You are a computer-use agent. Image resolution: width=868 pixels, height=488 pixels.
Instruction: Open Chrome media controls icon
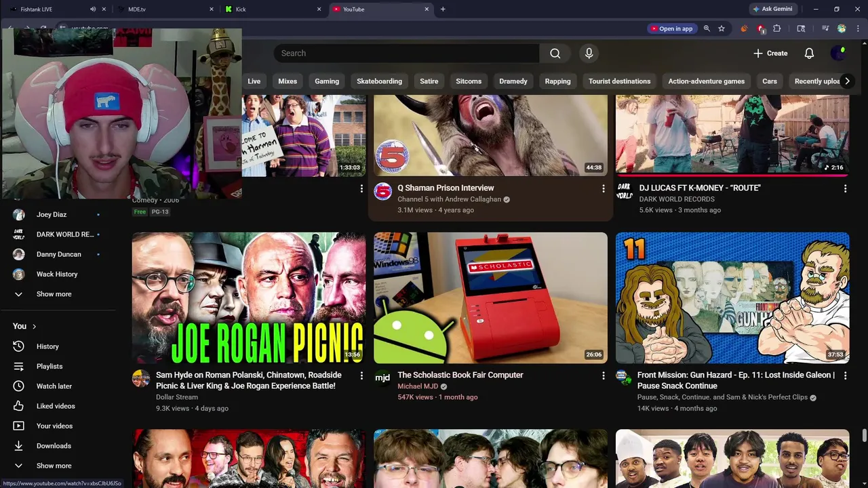825,28
